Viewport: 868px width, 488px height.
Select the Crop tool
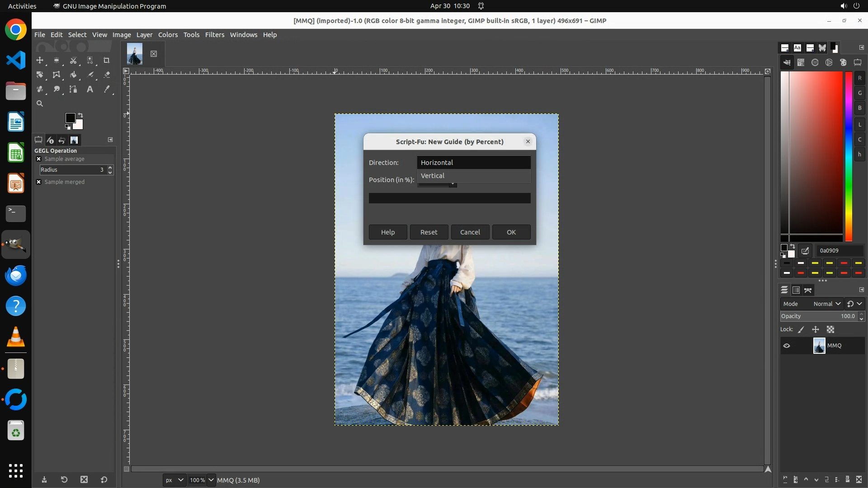[x=107, y=60]
